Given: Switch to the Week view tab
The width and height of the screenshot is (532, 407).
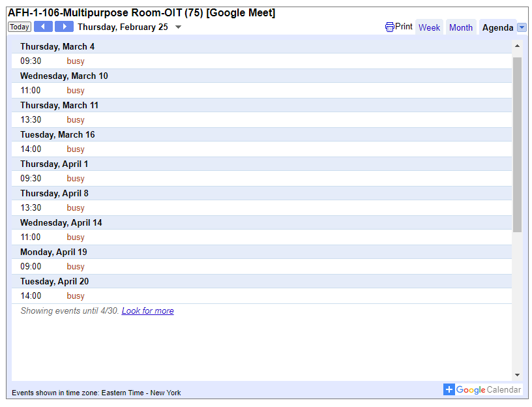Looking at the screenshot, I should (x=429, y=27).
